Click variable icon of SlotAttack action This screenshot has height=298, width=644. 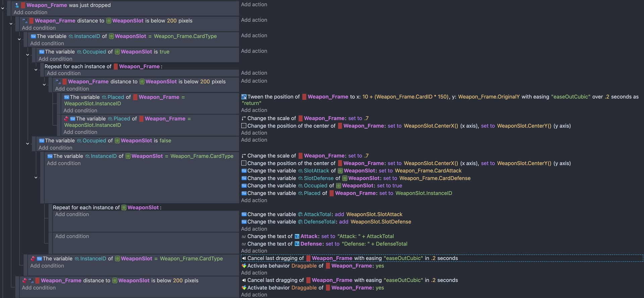pos(244,171)
